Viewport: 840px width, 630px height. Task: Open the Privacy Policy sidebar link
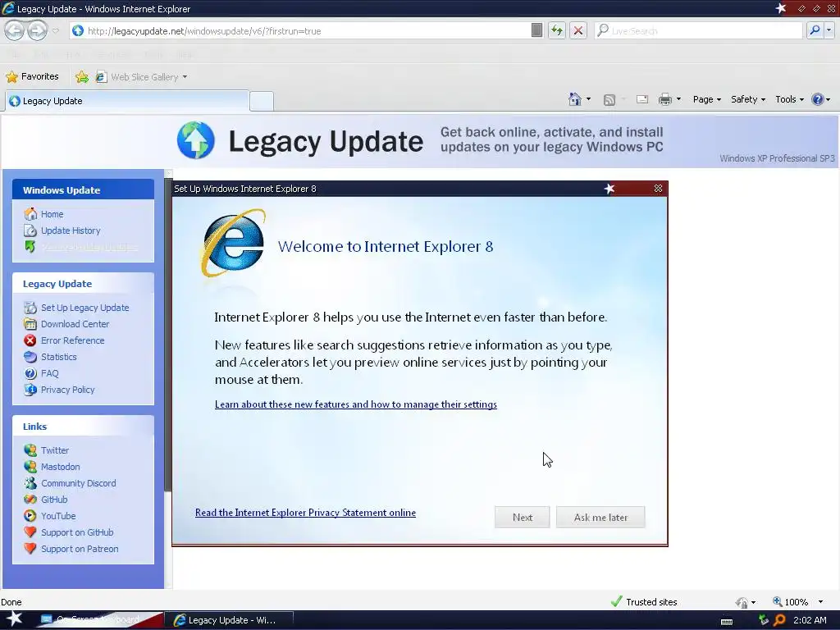[67, 390]
